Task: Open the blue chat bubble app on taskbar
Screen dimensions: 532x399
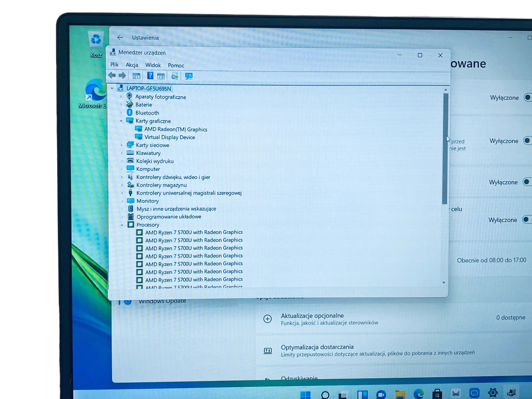Action: (x=474, y=393)
